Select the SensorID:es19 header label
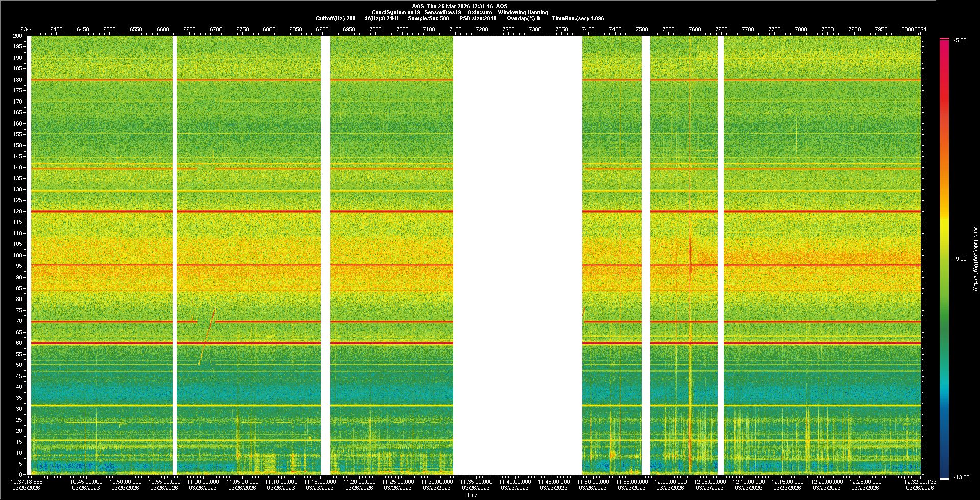This screenshot has width=980, height=500. click(443, 12)
